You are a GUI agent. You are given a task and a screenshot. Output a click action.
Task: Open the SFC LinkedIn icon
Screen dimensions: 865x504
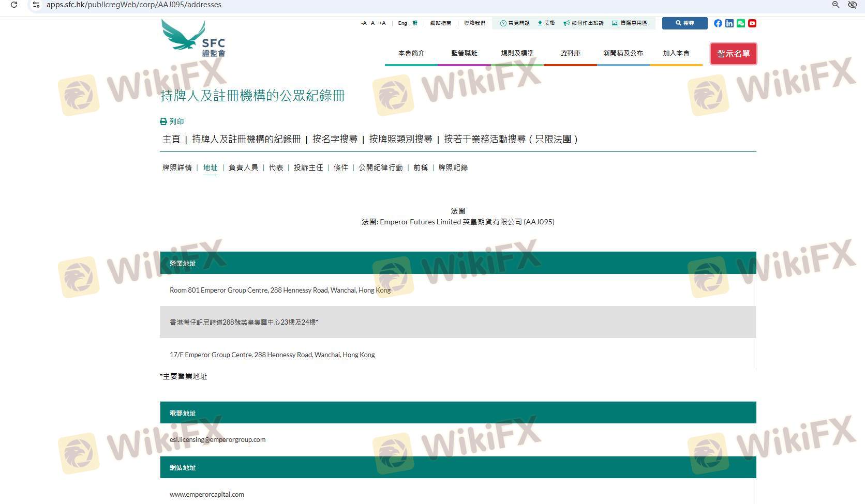729,23
